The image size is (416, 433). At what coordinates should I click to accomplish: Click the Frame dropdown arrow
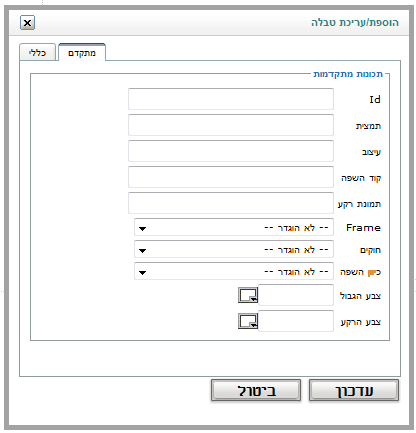(143, 229)
